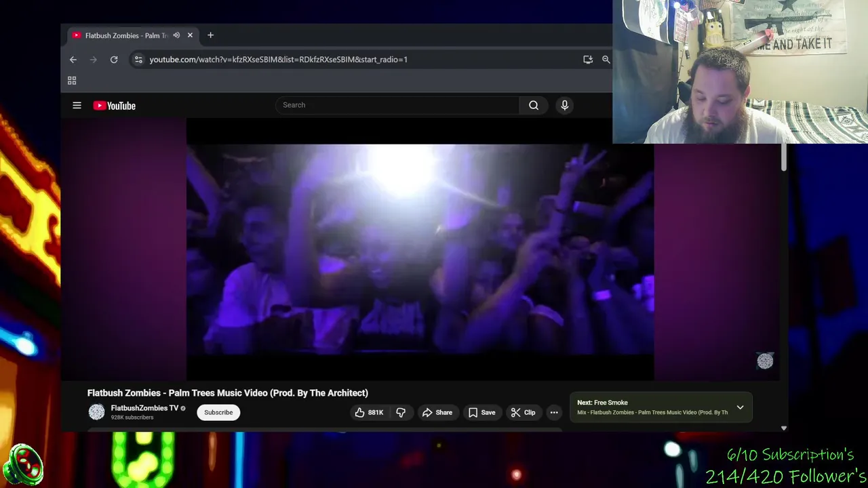This screenshot has height=488, width=868.
Task: Open a new browser tab
Action: (210, 35)
